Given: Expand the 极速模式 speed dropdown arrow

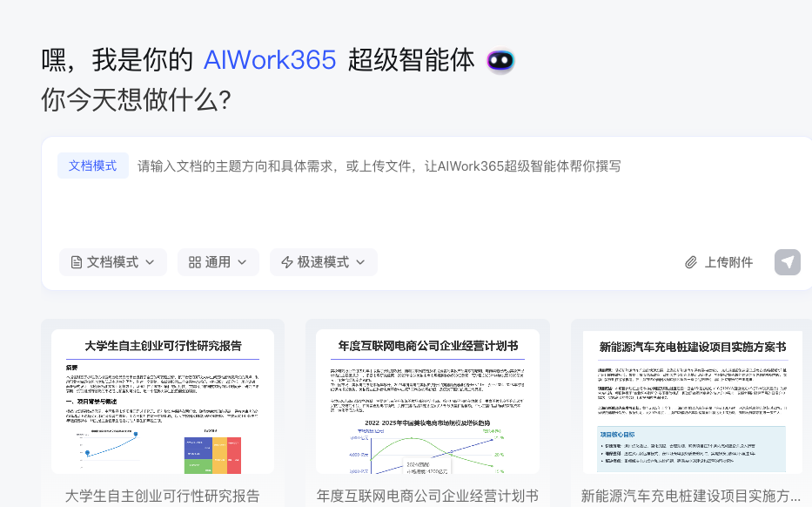Looking at the screenshot, I should (x=360, y=262).
